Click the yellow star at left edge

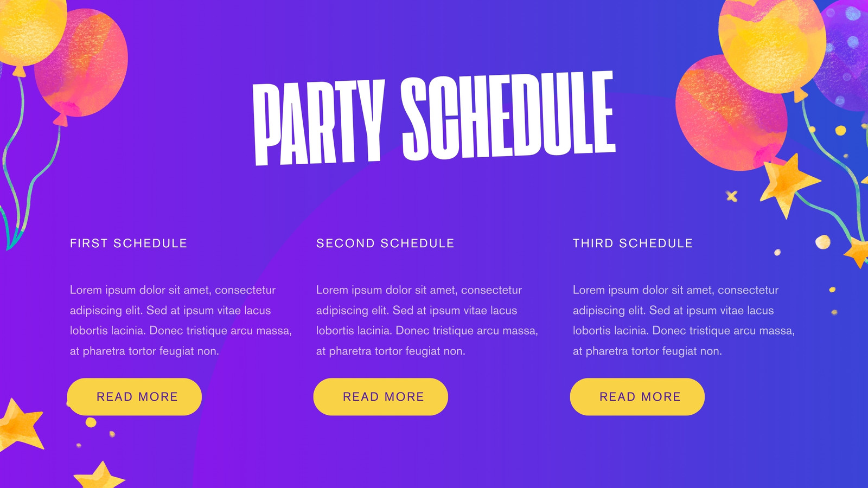click(x=21, y=425)
